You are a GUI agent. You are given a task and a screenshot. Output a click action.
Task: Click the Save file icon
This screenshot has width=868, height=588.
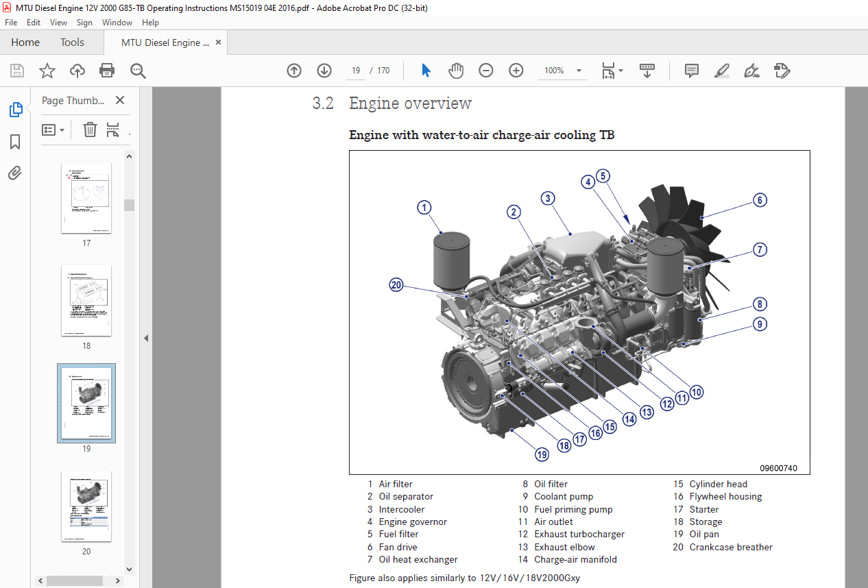coord(17,71)
